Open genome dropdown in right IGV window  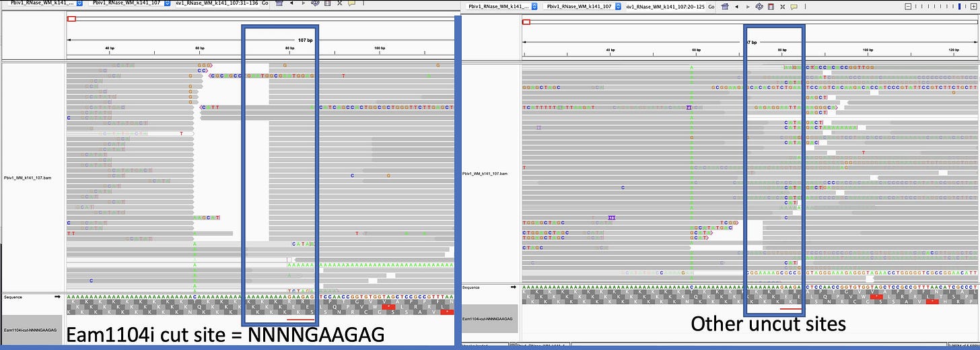tap(501, 6)
